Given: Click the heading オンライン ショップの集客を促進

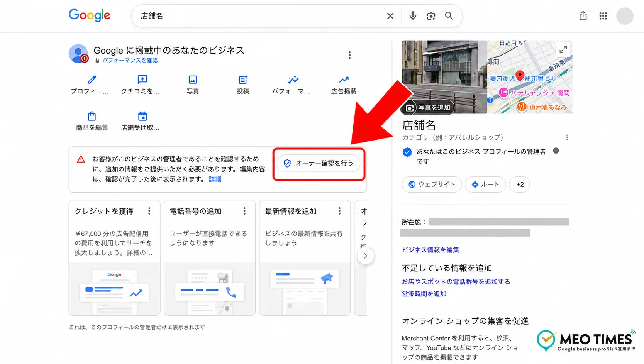Looking at the screenshot, I should click(x=465, y=321).
